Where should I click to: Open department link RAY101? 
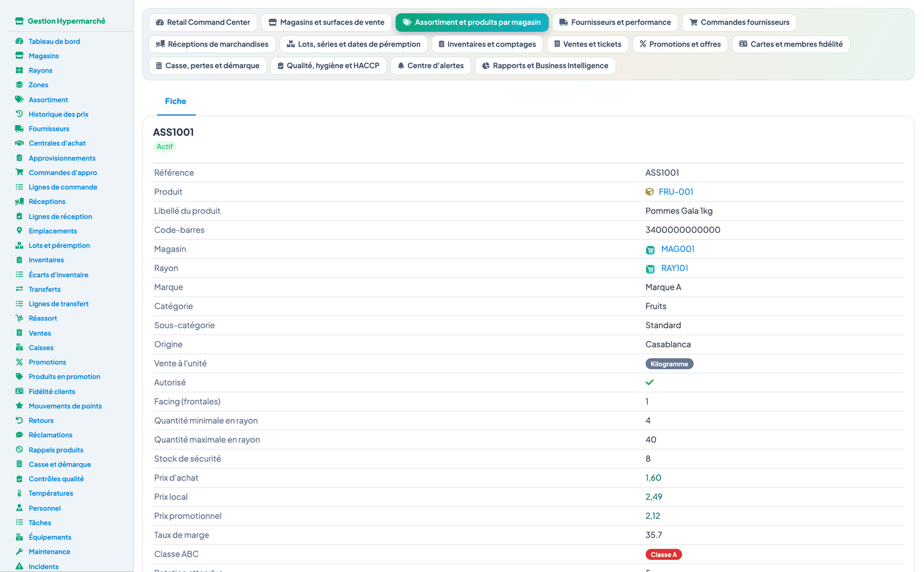[x=675, y=268]
